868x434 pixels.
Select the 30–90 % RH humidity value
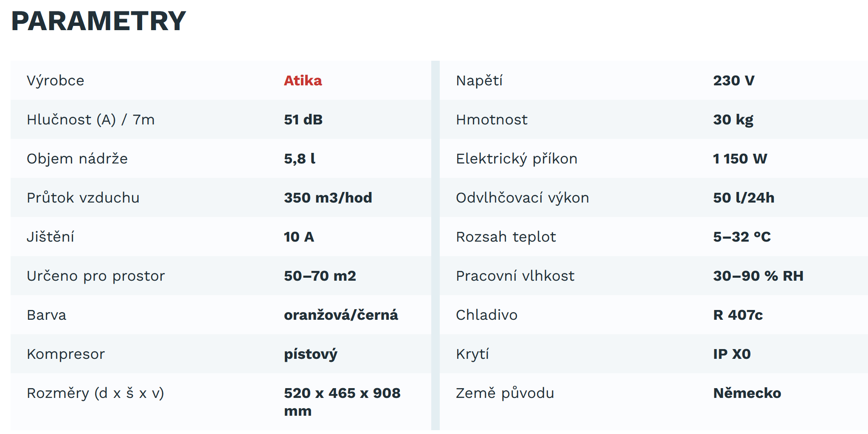pyautogui.click(x=758, y=276)
